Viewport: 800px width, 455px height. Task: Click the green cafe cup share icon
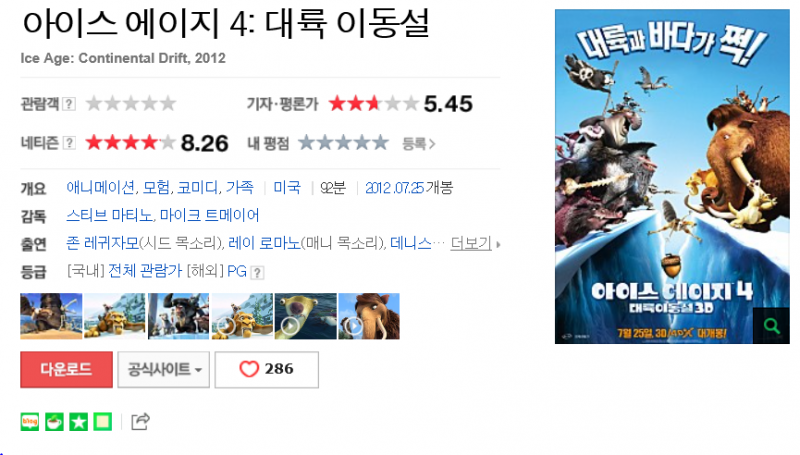coord(54,422)
